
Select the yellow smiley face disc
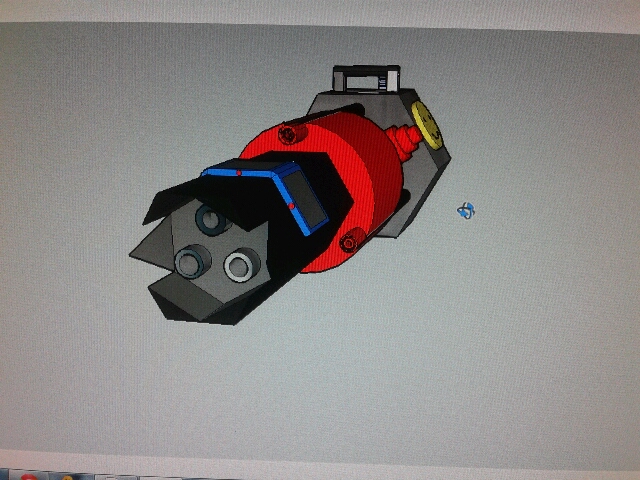427,125
